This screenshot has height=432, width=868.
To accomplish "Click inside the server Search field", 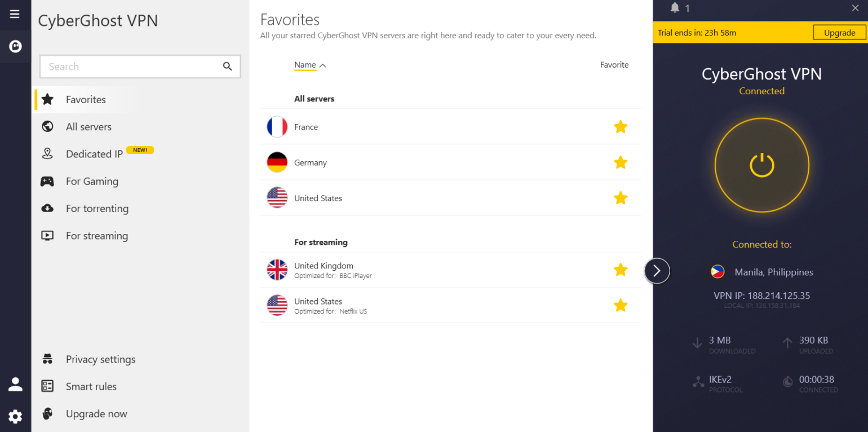I will pyautogui.click(x=130, y=66).
